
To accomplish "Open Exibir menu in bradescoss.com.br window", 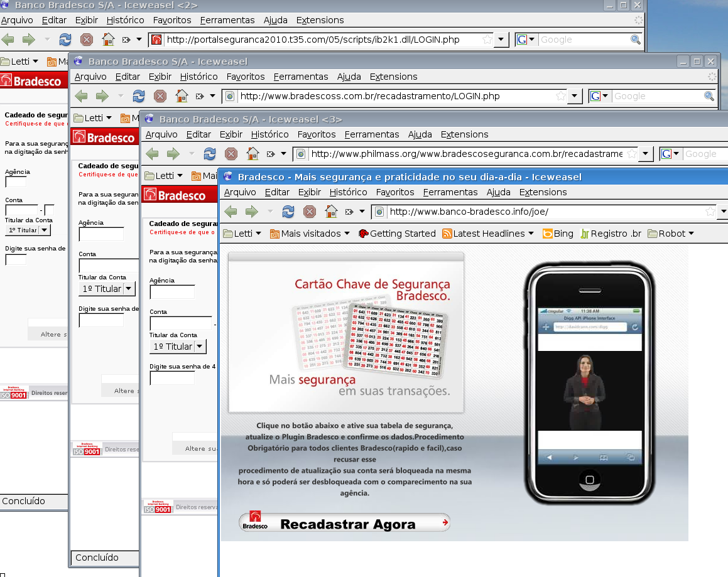I will click(160, 77).
